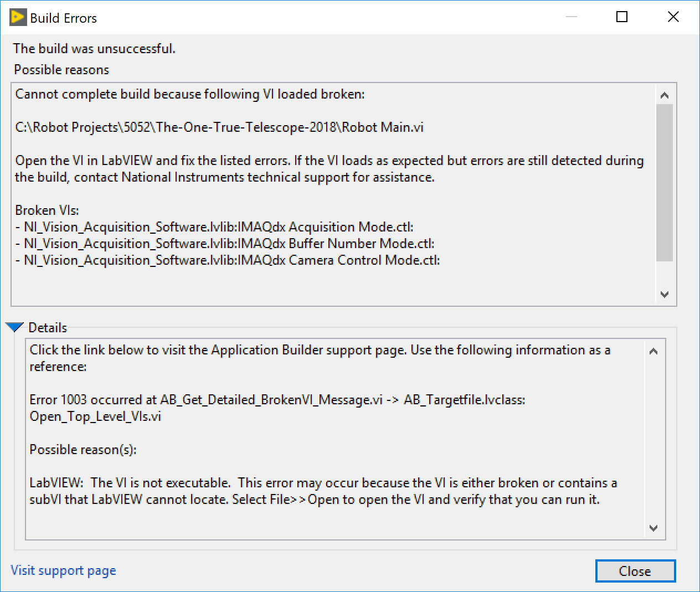Click the 'Possible reasons' label

(x=61, y=70)
